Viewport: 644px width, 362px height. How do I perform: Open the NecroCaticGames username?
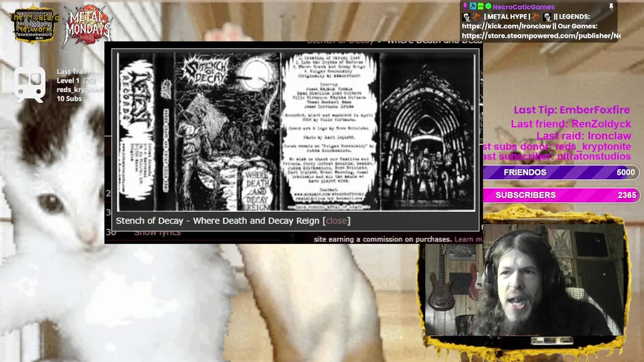(524, 7)
